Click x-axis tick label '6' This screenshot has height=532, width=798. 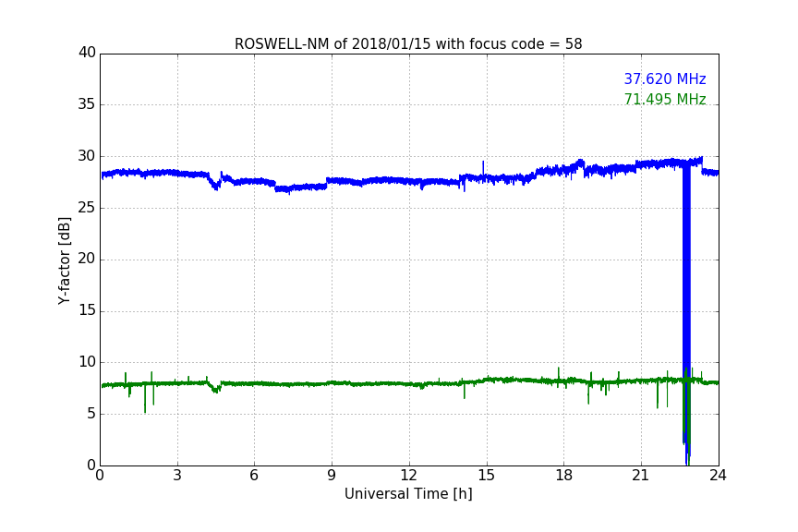pos(255,476)
